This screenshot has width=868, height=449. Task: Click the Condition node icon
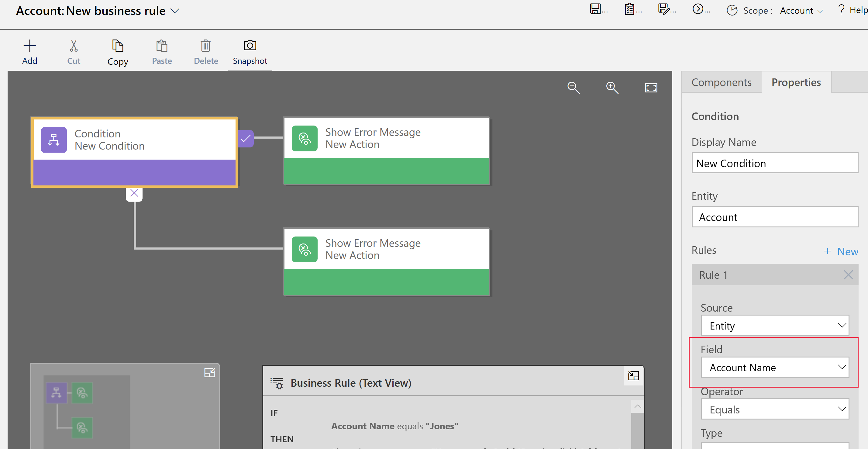54,140
